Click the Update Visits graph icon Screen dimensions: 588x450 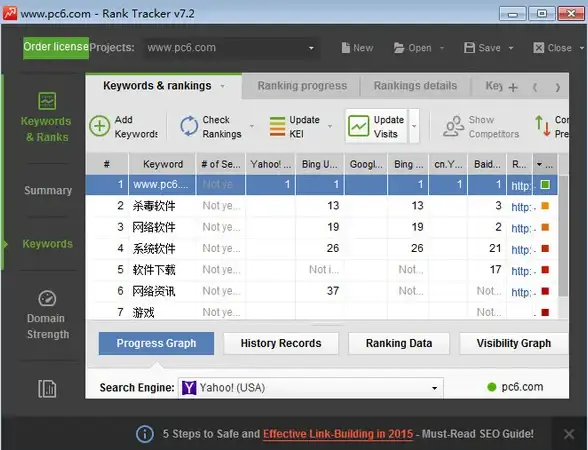point(358,126)
